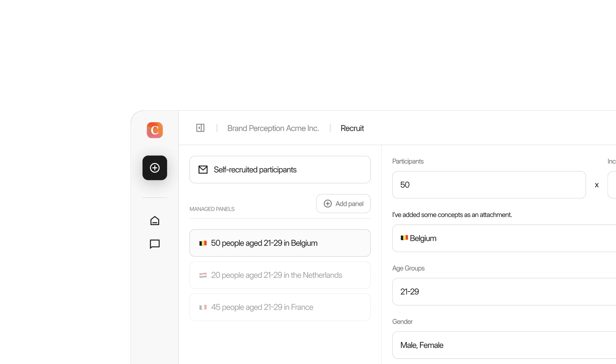Viewport: 616px width, 364px height.
Task: Click the Belgium flag in panel list
Action: point(203,243)
